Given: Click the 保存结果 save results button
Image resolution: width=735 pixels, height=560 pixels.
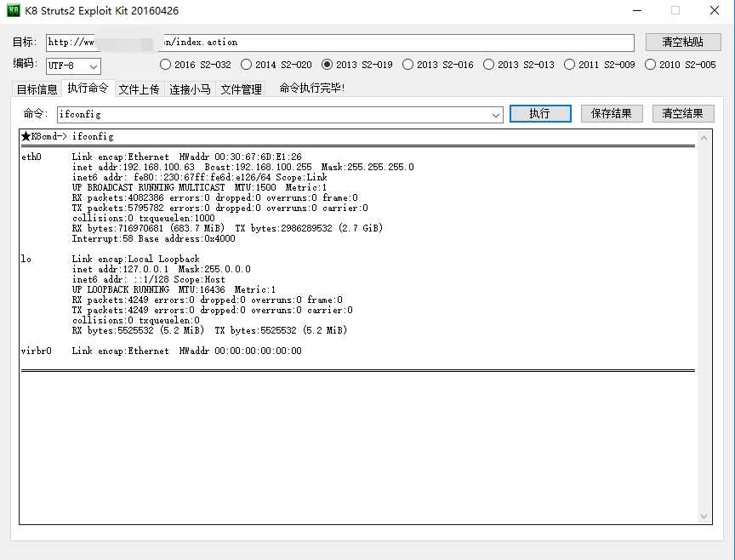Looking at the screenshot, I should 612,113.
